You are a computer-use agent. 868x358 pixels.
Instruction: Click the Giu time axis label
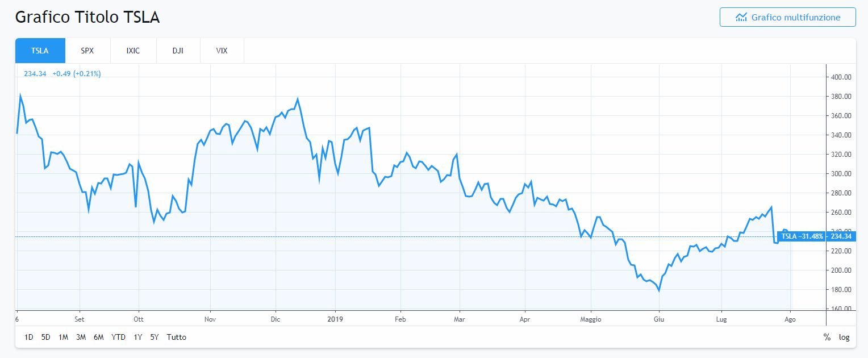point(659,319)
